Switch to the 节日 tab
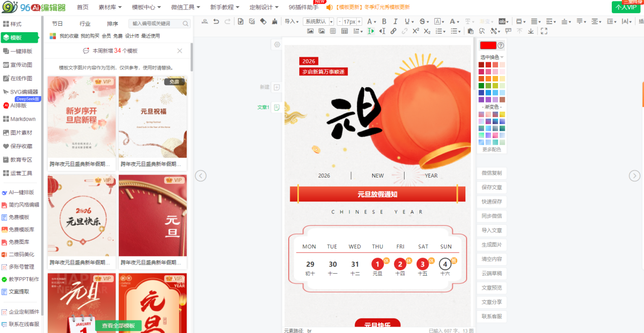The image size is (644, 333). [57, 24]
